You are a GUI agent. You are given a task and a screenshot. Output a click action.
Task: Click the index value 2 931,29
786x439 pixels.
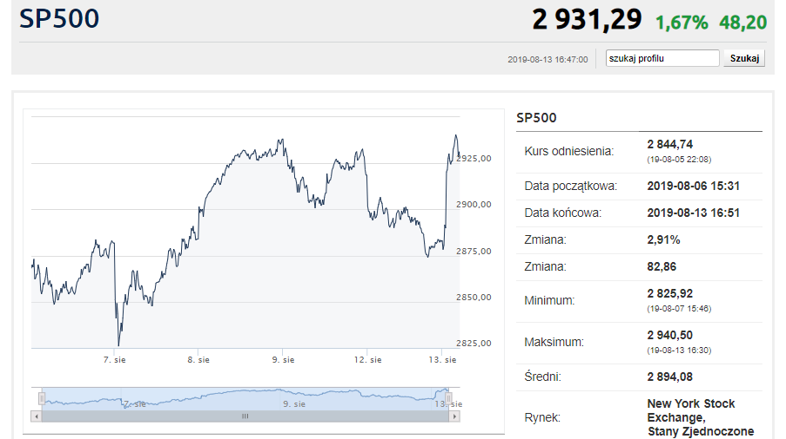(x=587, y=20)
